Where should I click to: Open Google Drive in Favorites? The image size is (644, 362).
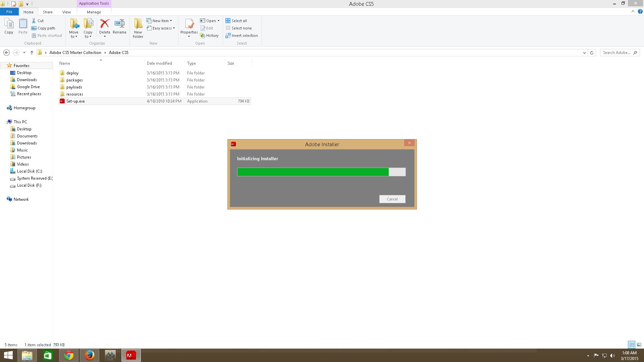[x=28, y=87]
